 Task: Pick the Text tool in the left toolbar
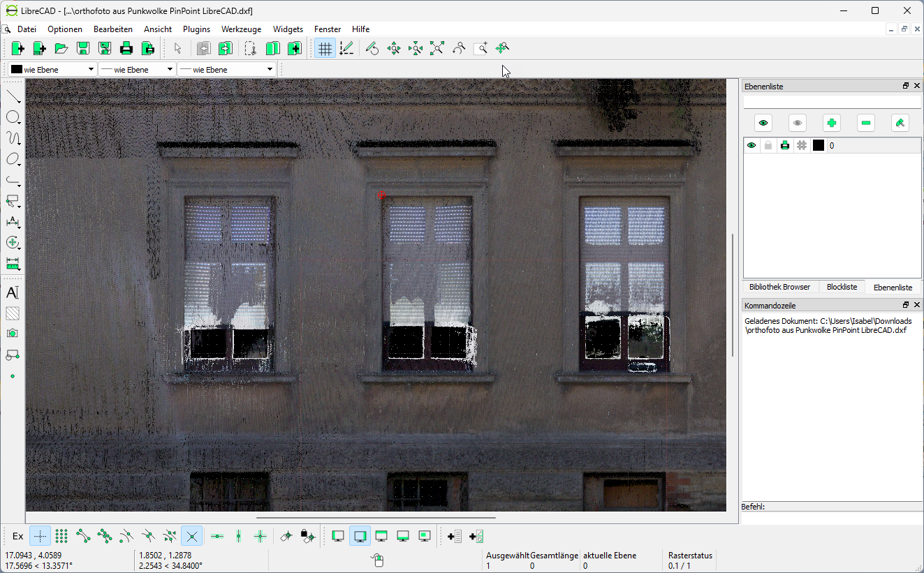point(13,292)
